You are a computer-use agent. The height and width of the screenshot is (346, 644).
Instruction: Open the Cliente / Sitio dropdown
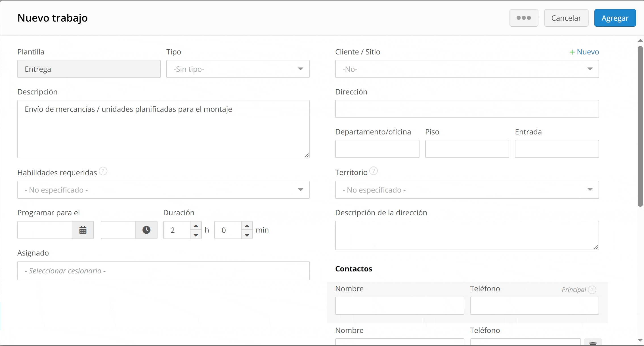(467, 69)
